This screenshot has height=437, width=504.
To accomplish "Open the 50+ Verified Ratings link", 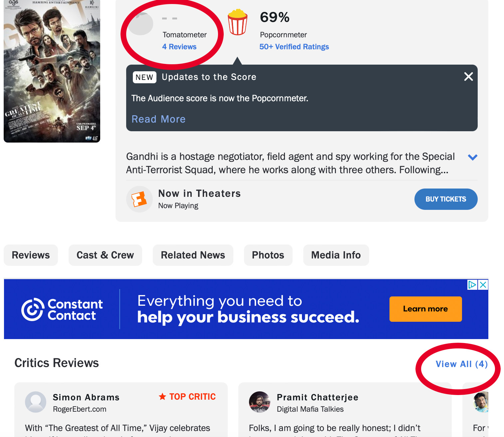I will 294,47.
